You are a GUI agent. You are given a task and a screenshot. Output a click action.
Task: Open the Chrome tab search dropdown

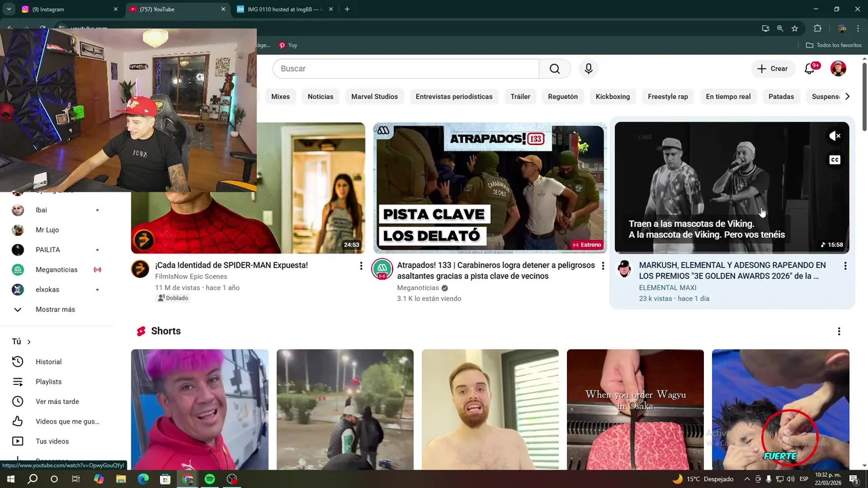[9, 9]
